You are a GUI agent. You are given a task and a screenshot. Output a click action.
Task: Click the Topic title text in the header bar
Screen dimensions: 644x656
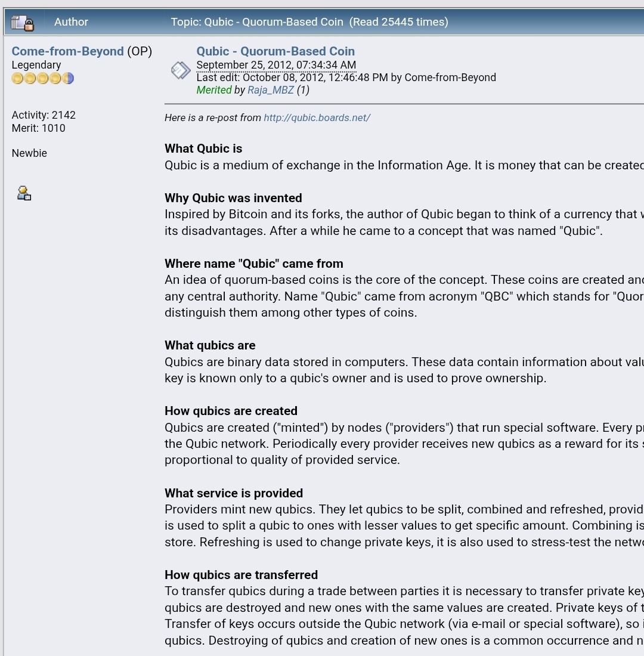click(309, 21)
